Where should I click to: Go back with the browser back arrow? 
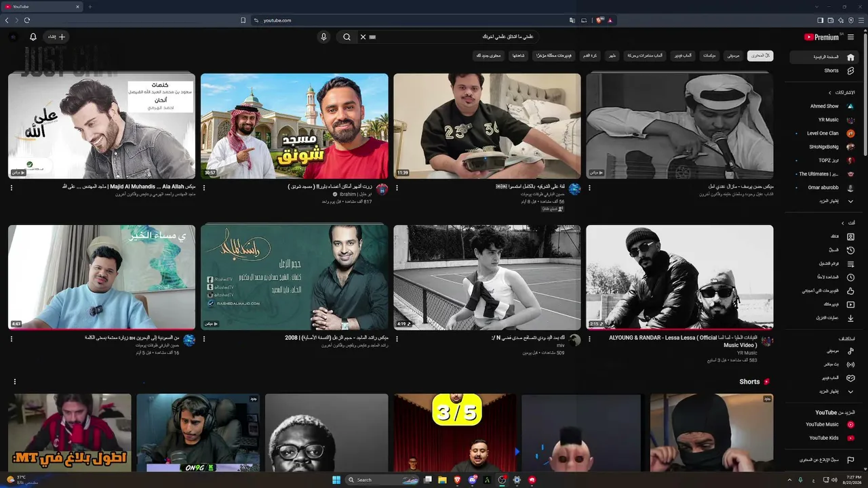point(7,20)
